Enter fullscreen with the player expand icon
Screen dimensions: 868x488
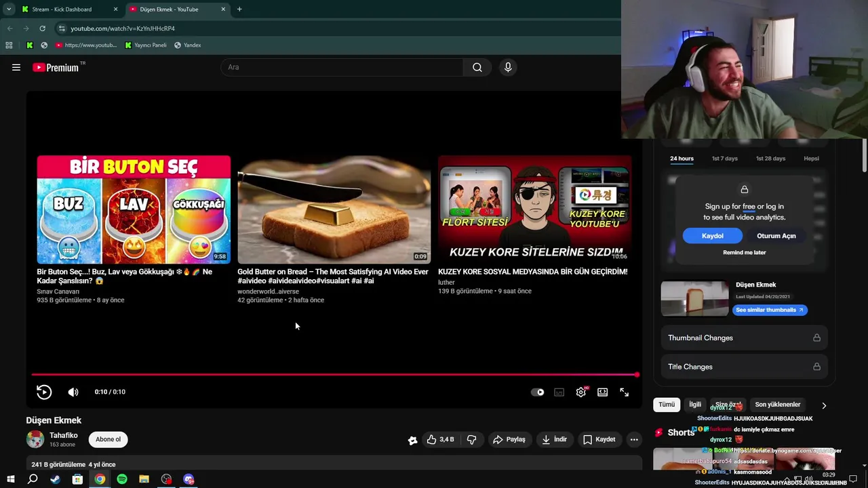[x=625, y=392]
